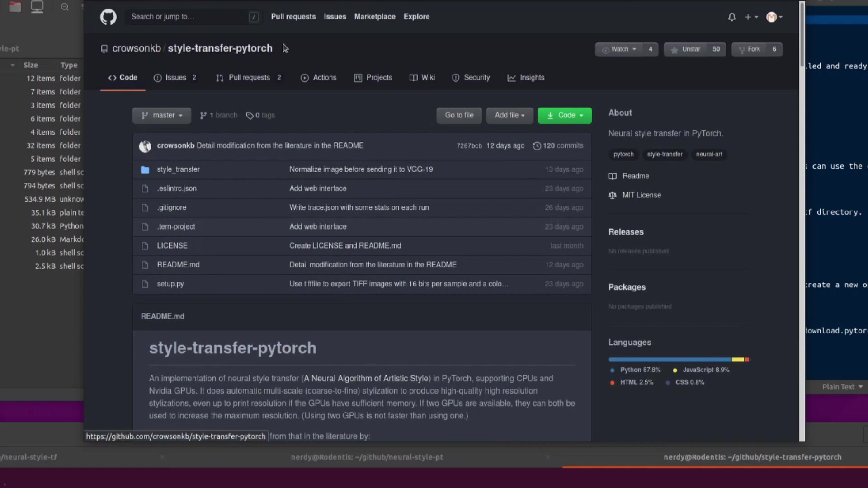Unstar the repository

(x=685, y=49)
